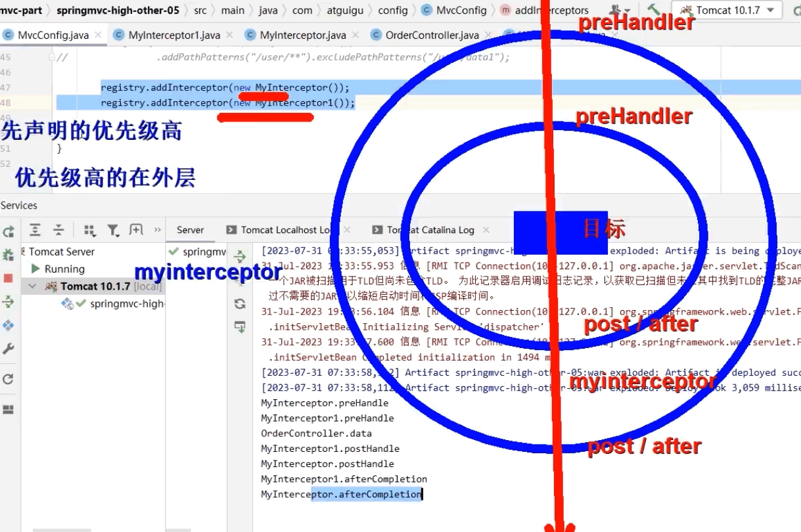Click the blue artifacts diamond icon in sidebar

9,325
